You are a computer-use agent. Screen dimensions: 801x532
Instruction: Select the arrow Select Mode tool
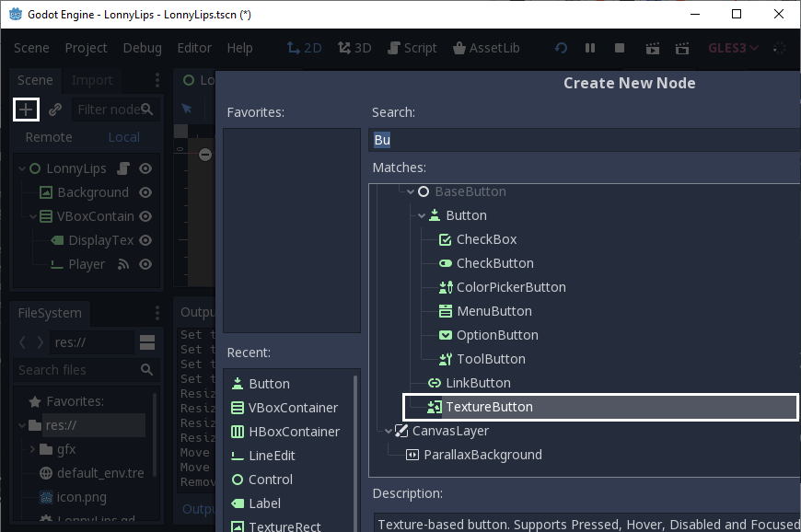coord(187,109)
